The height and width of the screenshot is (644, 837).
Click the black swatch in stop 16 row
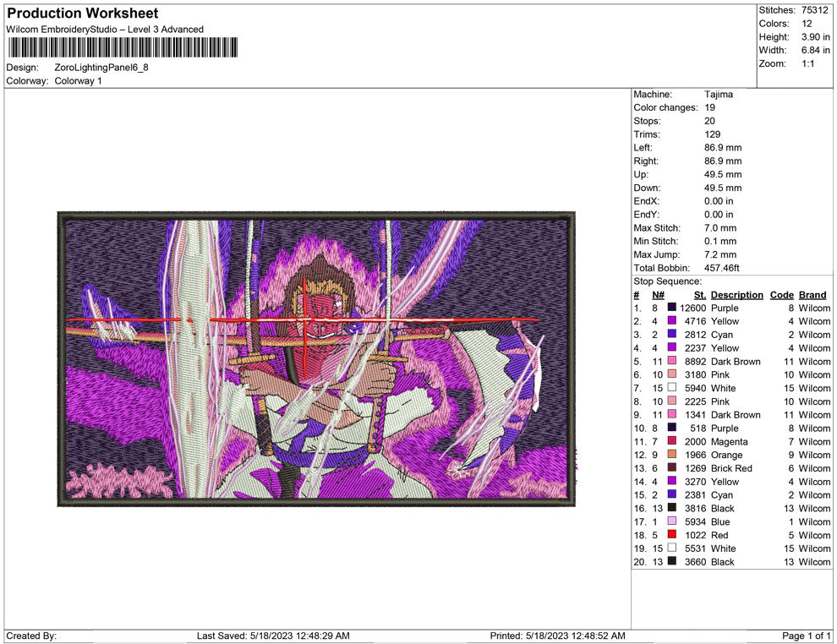(x=672, y=507)
